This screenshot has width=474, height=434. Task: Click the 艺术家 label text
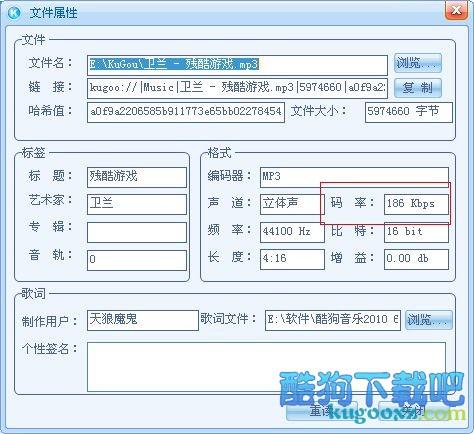pos(50,200)
